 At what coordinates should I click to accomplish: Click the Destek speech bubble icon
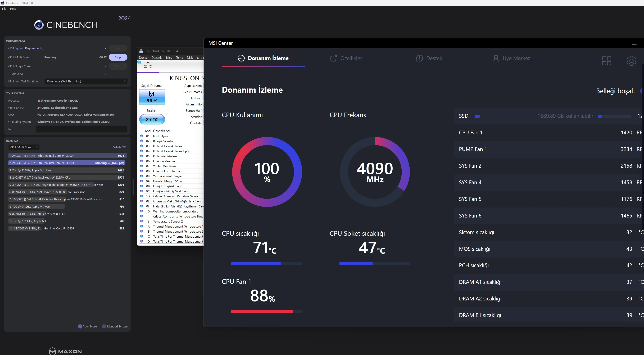419,58
